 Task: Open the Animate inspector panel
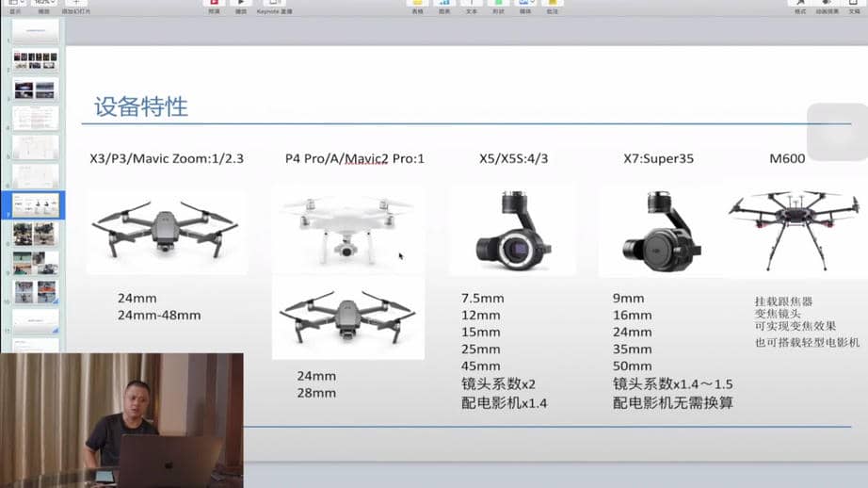(827, 4)
